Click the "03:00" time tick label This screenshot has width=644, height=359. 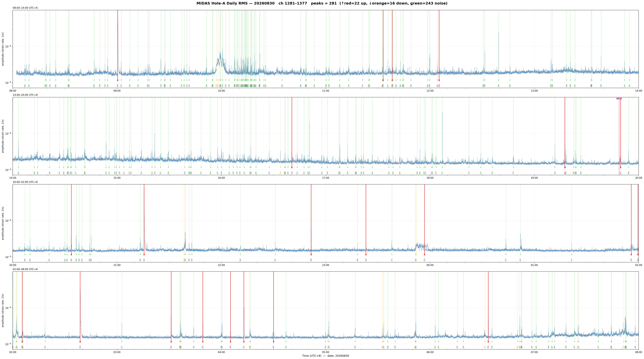[117, 352]
